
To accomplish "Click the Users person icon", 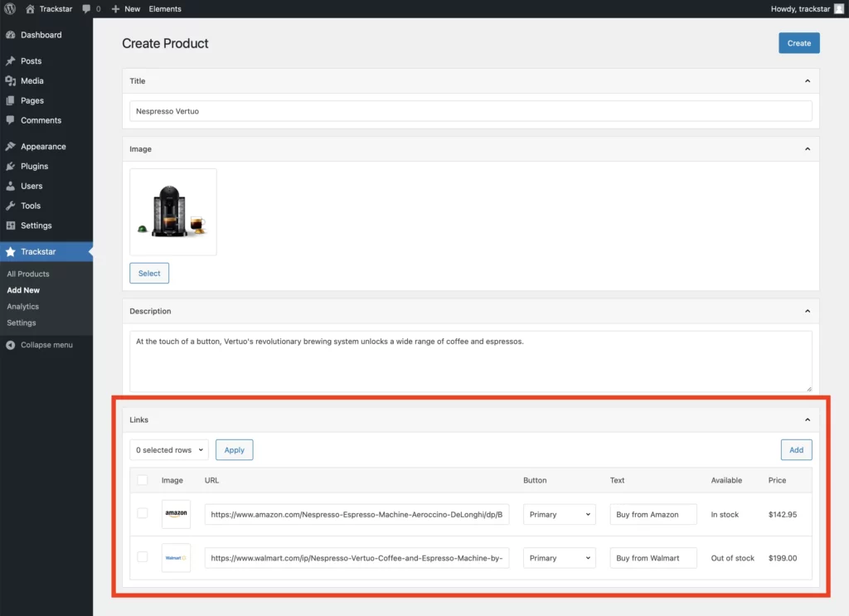I will [10, 186].
